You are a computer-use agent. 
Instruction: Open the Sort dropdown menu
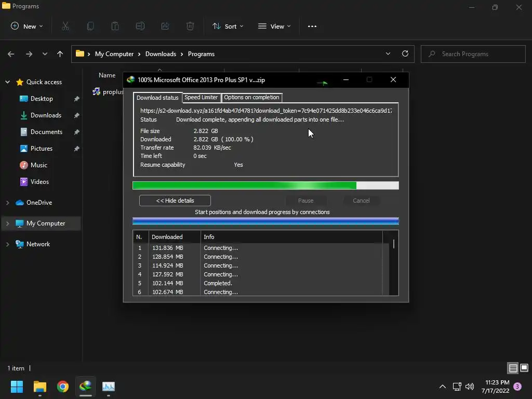(228, 26)
